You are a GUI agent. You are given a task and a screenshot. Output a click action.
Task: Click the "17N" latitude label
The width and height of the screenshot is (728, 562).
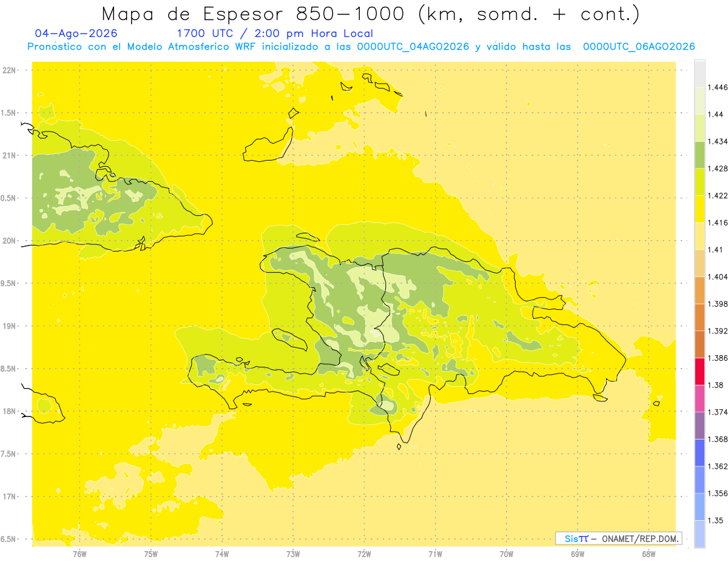(x=9, y=497)
